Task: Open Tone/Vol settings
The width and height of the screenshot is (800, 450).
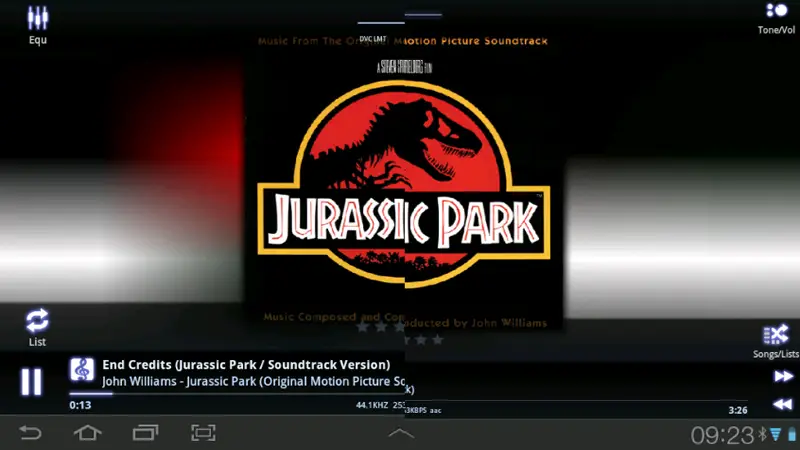Action: 776,19
